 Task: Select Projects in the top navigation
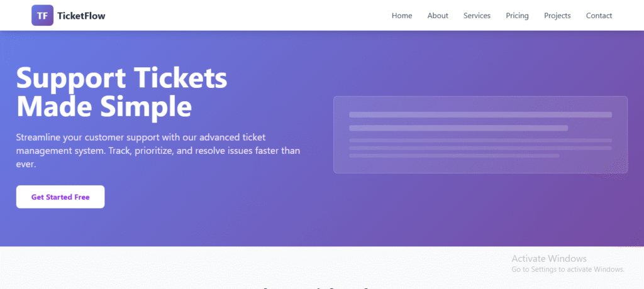[557, 16]
